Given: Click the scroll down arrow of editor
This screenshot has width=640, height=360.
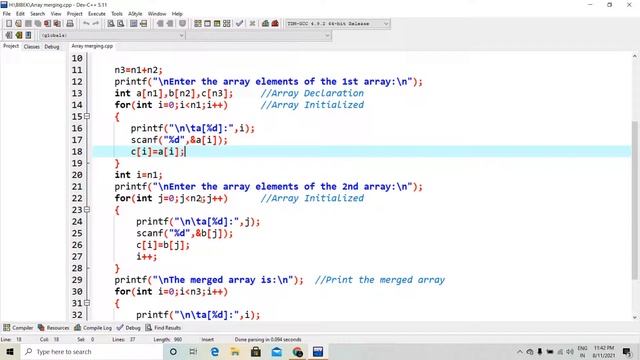Looking at the screenshot, I should [635, 317].
